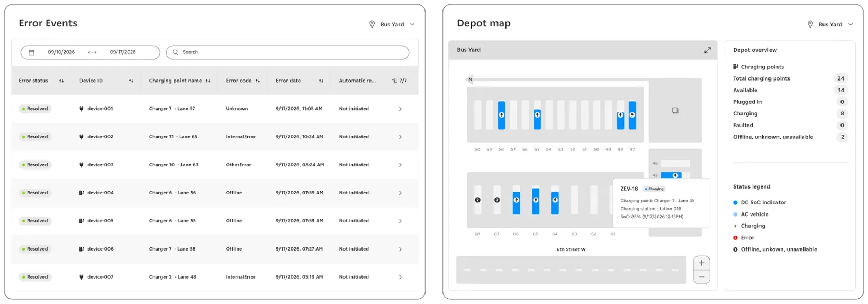The image size is (868, 304).
Task: Sort table by Charging point name
Action: (208, 81)
